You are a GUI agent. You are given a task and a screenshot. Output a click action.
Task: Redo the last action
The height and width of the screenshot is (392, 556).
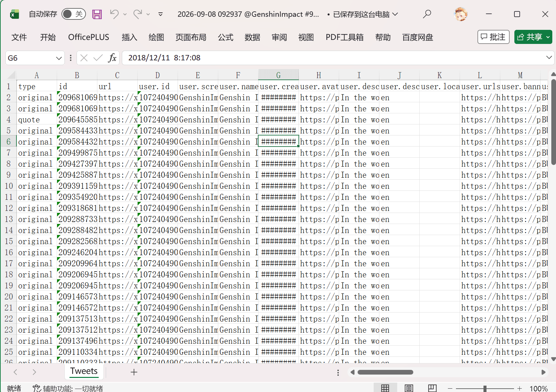click(x=137, y=14)
